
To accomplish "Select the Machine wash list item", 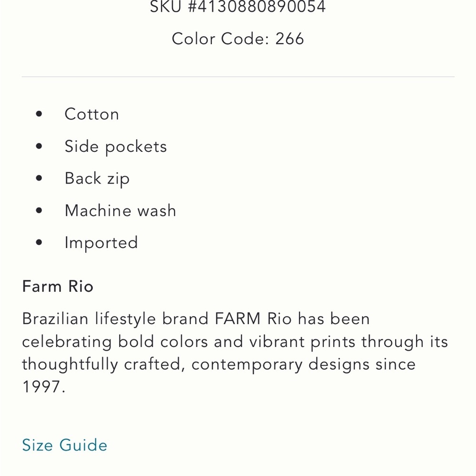I will [x=120, y=210].
